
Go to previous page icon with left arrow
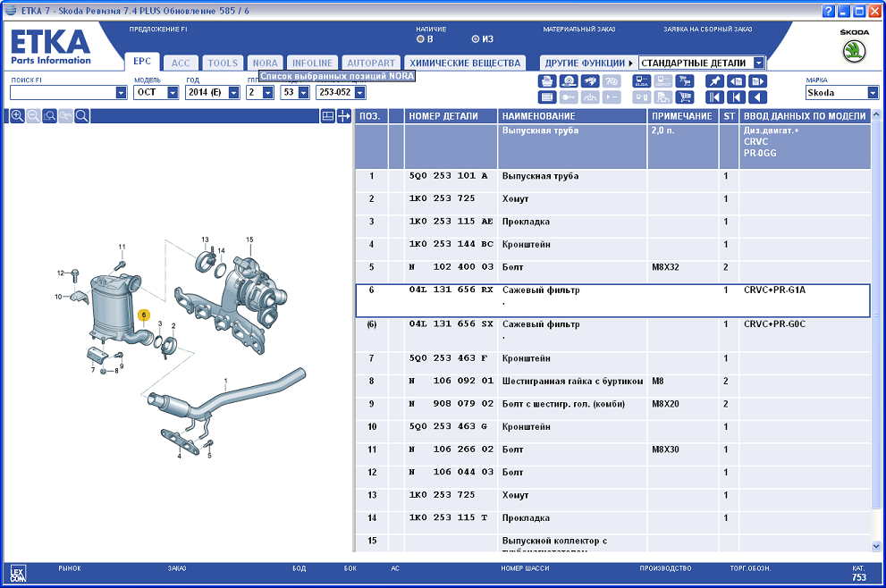737,81
